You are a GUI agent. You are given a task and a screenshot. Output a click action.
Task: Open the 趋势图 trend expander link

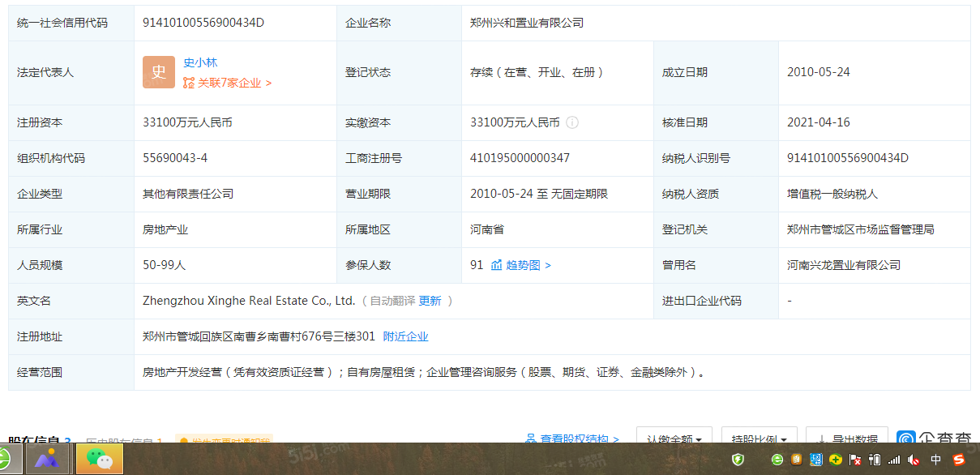pyautogui.click(x=529, y=265)
